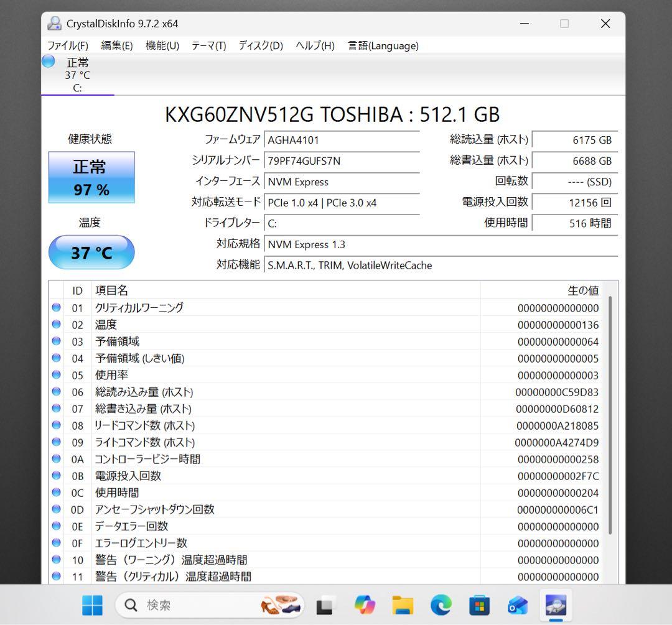Image resolution: width=672 pixels, height=625 pixels.
Task: Click the blue dot beside 使用率 attribute
Action: 56,375
